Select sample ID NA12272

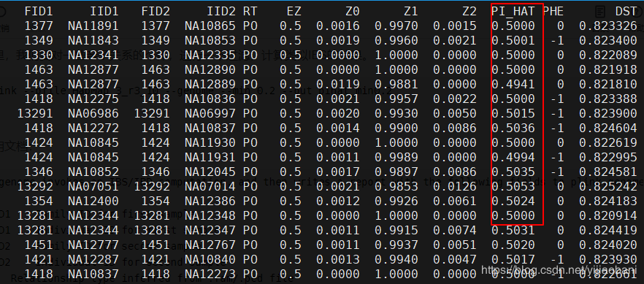point(93,128)
